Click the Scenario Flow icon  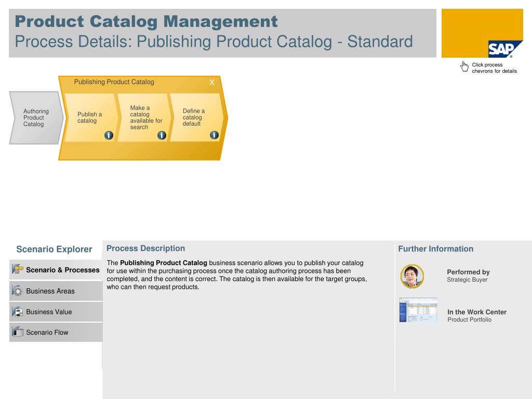pos(17,332)
